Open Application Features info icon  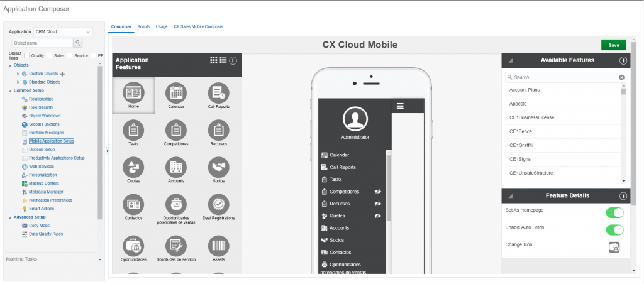pos(233,60)
